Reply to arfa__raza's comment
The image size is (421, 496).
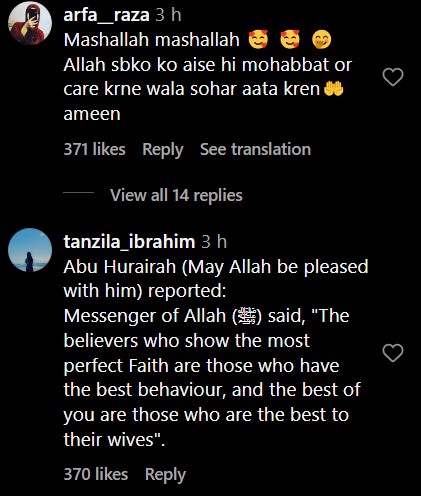[x=163, y=149]
